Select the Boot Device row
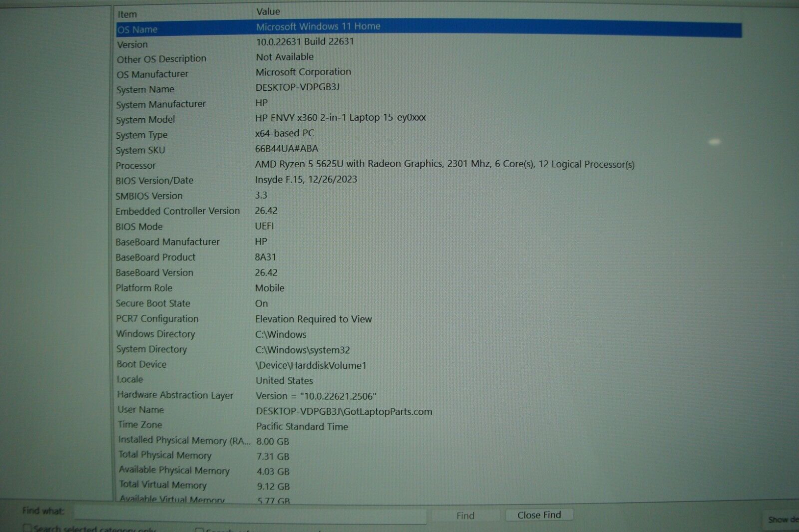This screenshot has height=532, width=799. [x=428, y=364]
